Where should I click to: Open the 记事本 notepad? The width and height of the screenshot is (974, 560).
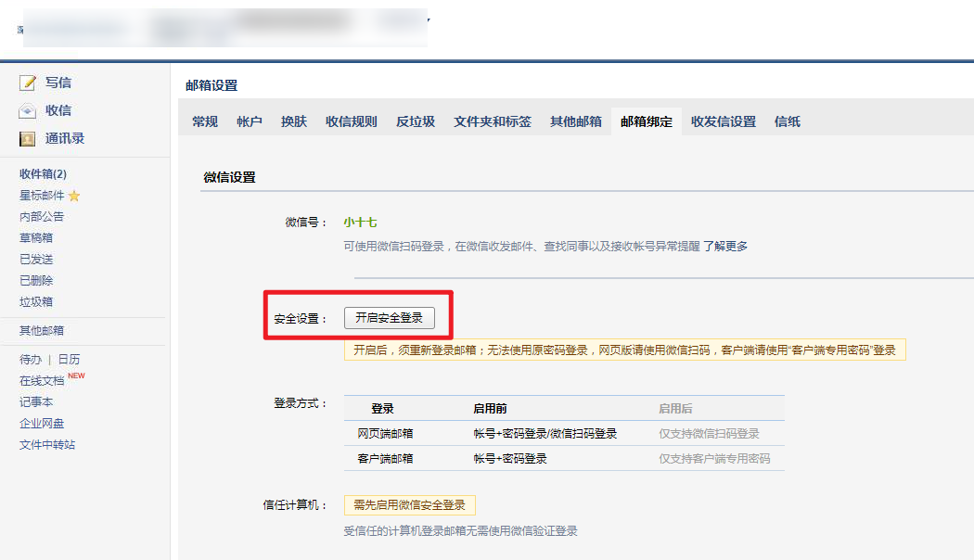tap(36, 402)
